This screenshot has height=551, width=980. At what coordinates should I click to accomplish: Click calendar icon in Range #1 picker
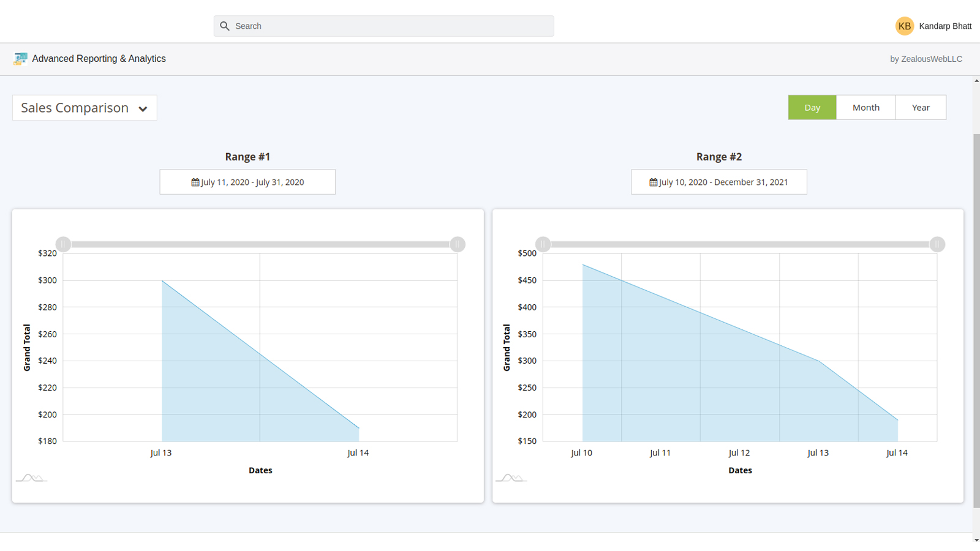(x=195, y=182)
